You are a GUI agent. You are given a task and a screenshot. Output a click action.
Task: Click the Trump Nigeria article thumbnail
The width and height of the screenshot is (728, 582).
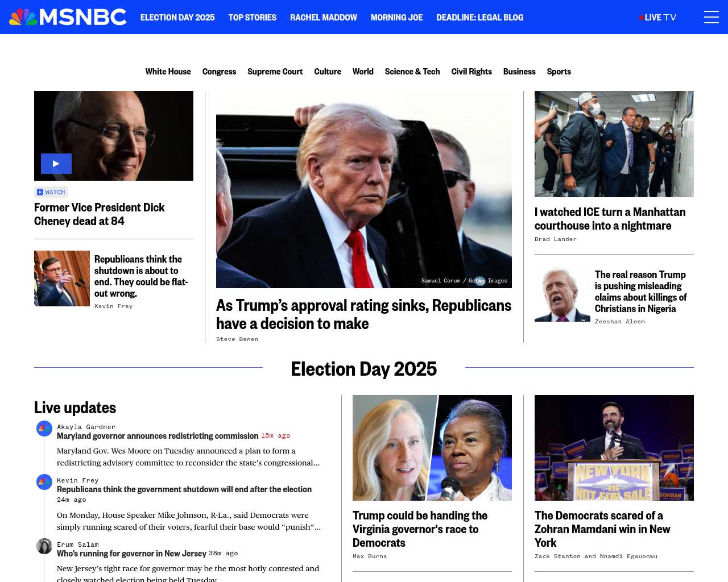point(562,294)
